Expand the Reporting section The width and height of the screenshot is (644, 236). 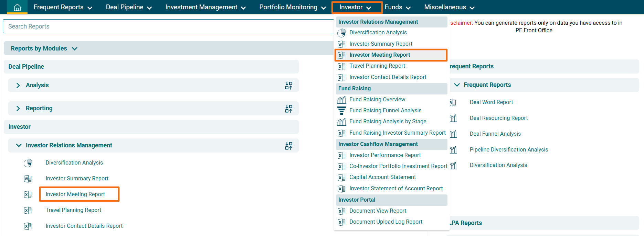(18, 108)
